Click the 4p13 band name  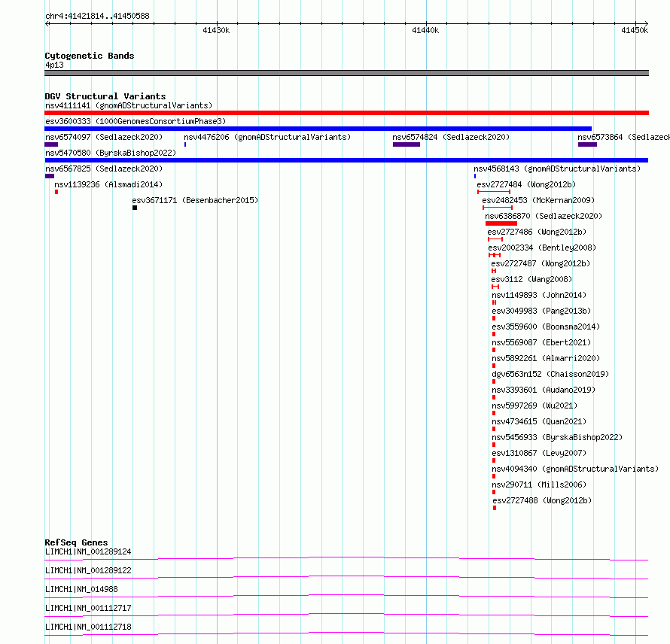pyautogui.click(x=54, y=65)
